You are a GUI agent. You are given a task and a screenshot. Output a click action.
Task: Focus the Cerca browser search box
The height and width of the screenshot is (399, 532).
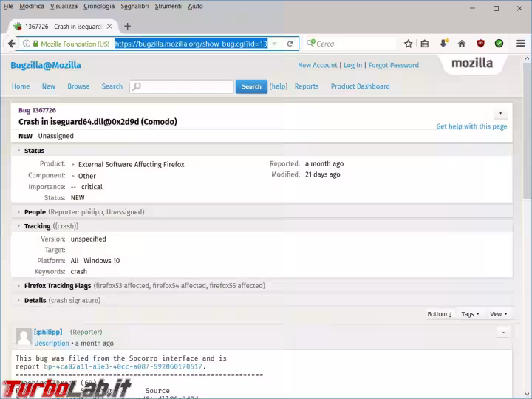pos(351,44)
